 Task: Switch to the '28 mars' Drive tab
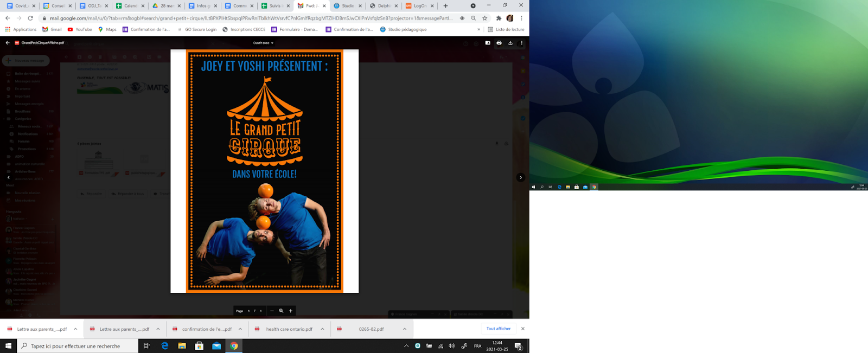167,6
